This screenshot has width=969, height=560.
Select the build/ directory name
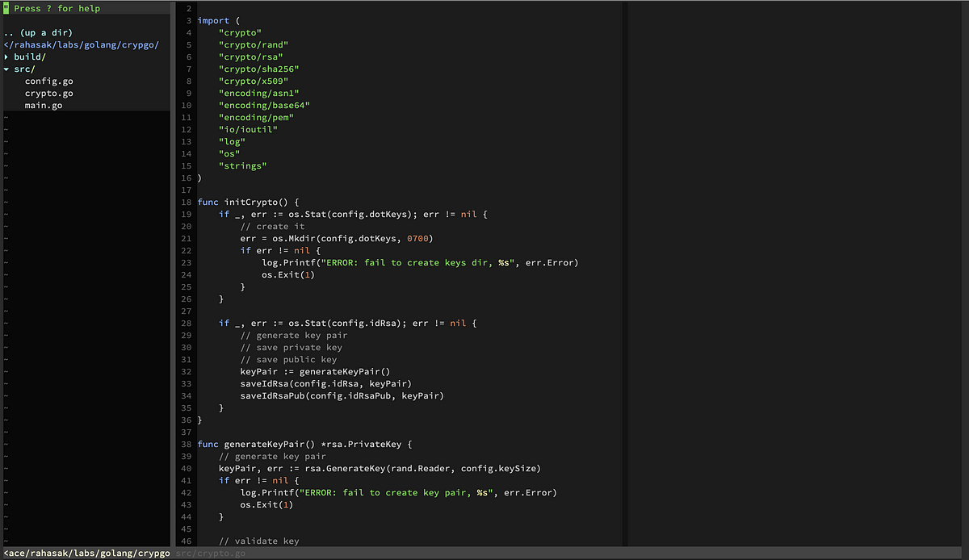(x=30, y=57)
